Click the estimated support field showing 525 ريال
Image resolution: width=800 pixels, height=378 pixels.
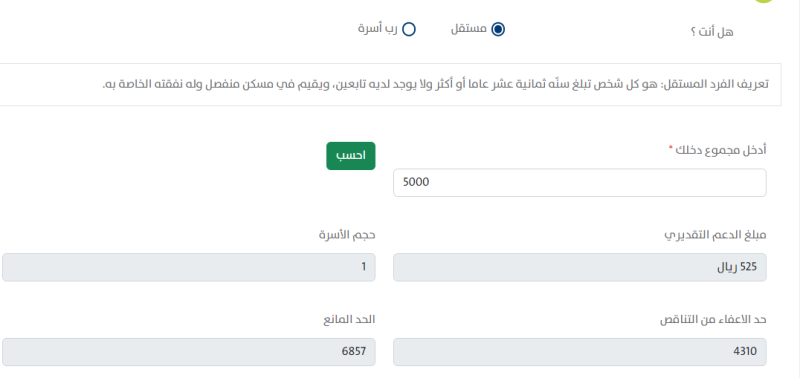pyautogui.click(x=580, y=267)
